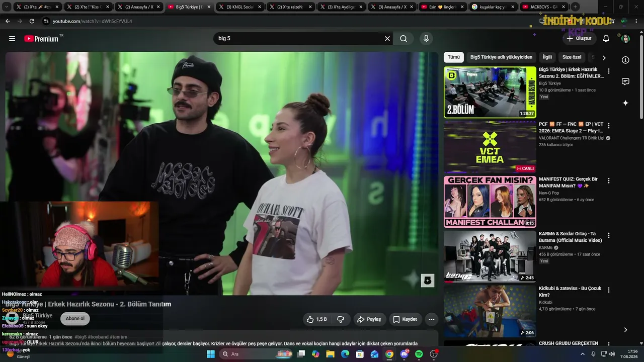Open Discord from the taskbar
644x362 pixels.
pos(405,354)
